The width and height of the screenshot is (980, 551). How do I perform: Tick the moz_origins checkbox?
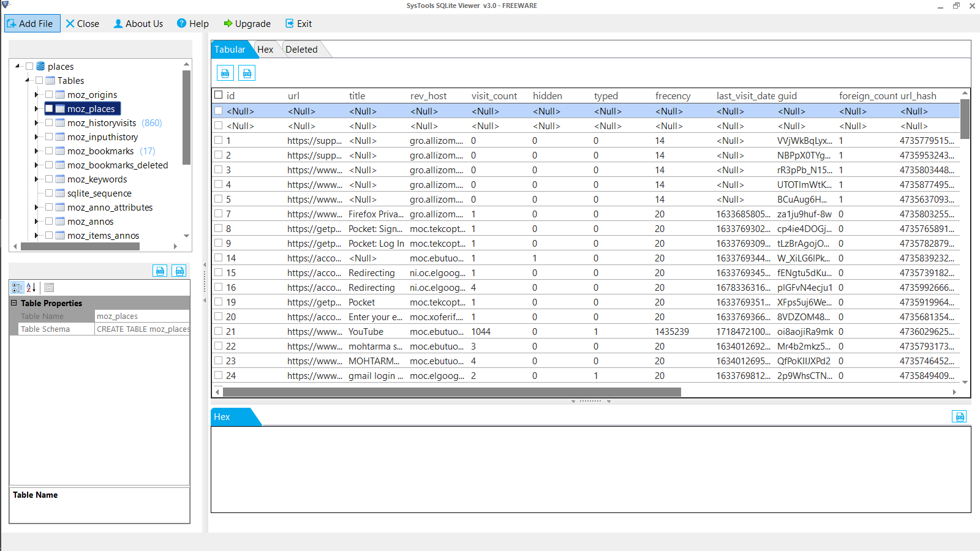pyautogui.click(x=49, y=94)
